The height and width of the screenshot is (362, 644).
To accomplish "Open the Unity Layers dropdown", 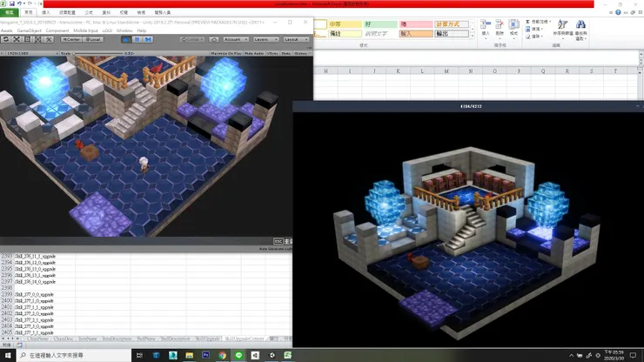I will click(x=265, y=39).
